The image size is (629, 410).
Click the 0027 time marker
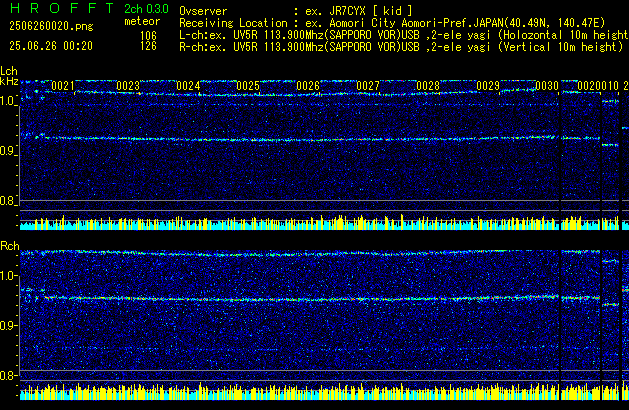point(368,86)
